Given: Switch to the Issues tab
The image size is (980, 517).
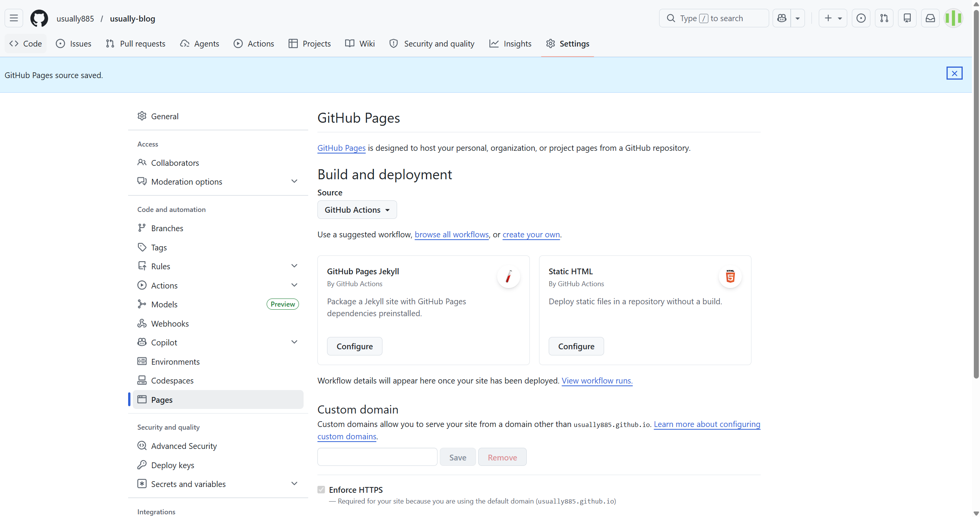Looking at the screenshot, I should tap(73, 43).
